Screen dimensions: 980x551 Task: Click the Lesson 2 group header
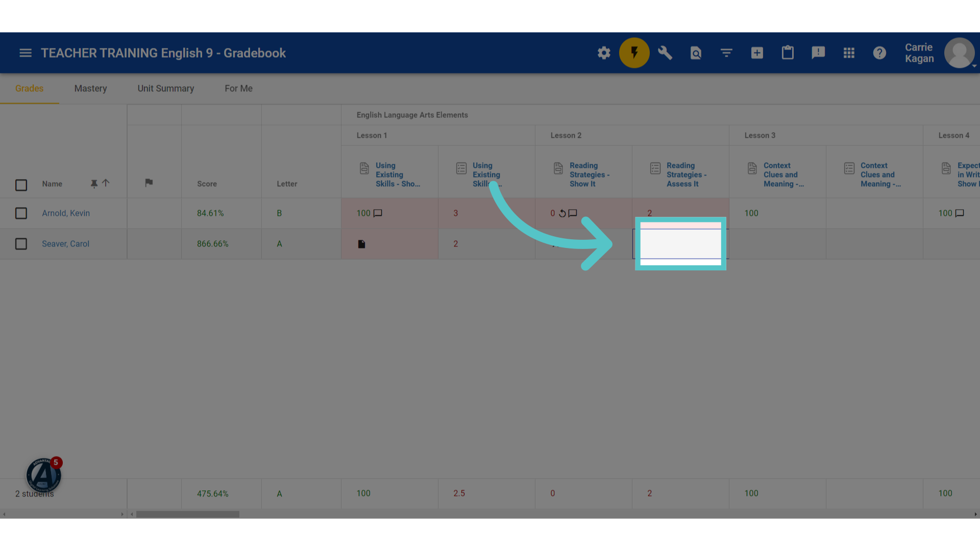[x=566, y=135]
